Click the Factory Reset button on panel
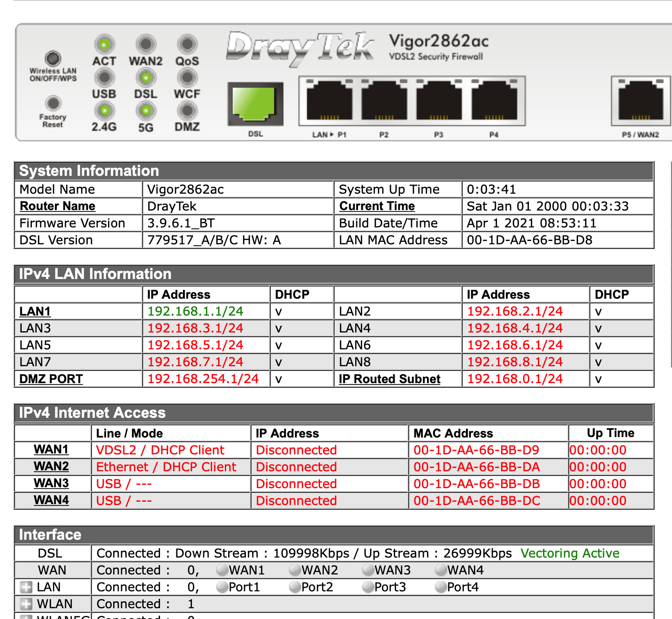Image resolution: width=672 pixels, height=619 pixels. (53, 103)
